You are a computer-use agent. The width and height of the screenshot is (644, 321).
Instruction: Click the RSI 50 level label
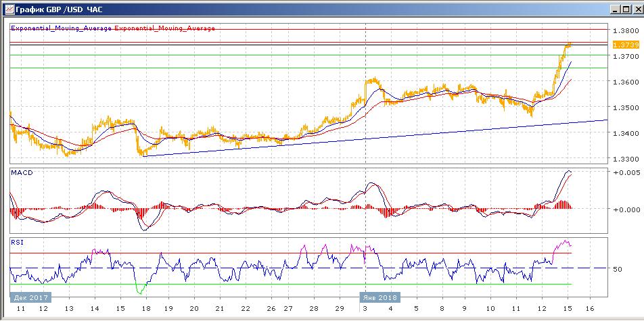coord(618,269)
